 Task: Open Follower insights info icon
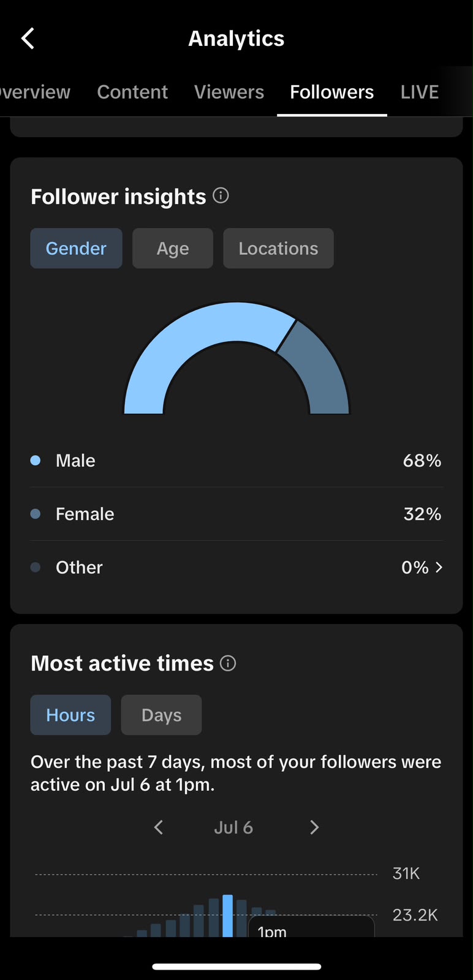click(x=221, y=195)
